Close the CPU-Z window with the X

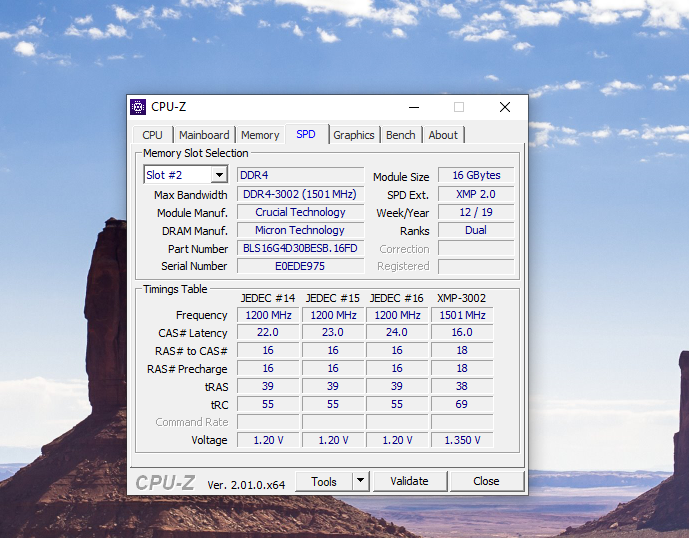tap(505, 107)
